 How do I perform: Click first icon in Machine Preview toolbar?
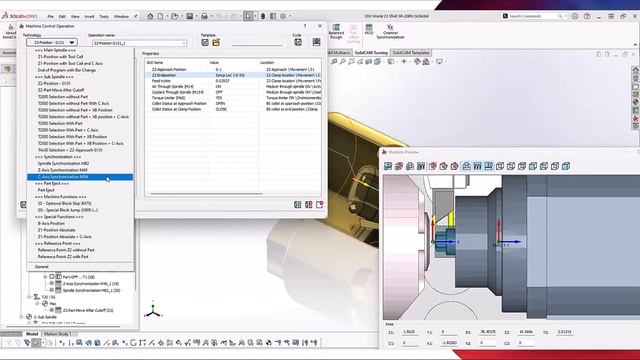[388, 166]
